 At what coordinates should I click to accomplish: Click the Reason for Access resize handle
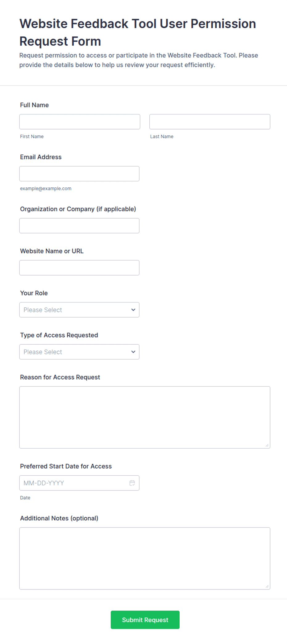(267, 445)
